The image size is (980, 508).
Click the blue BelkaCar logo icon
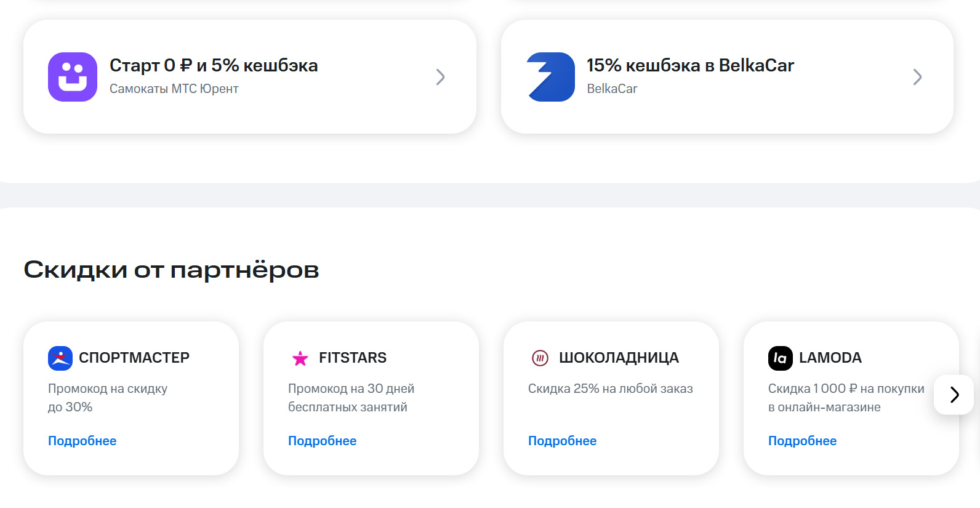[x=550, y=77]
